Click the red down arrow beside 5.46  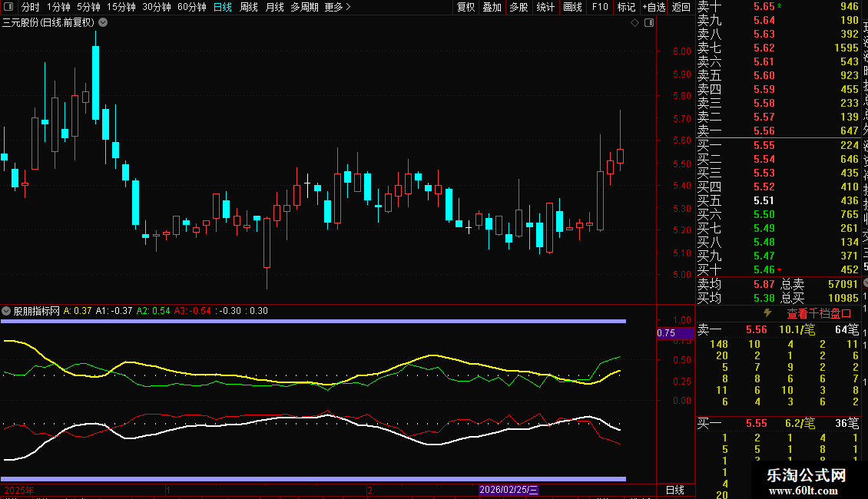coord(780,270)
